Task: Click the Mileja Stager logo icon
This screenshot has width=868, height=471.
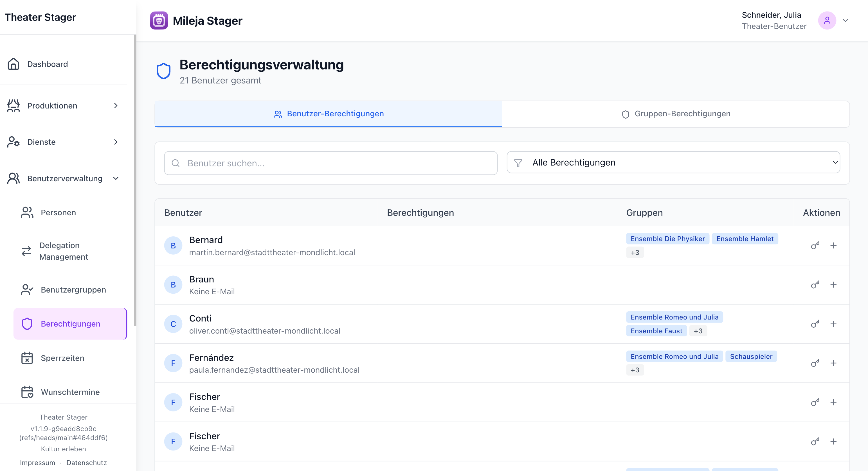Action: click(x=159, y=21)
